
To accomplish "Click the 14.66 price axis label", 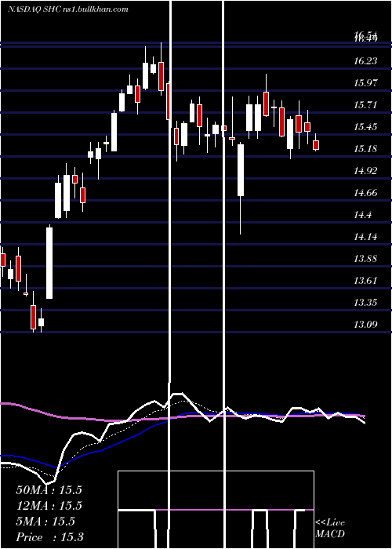I will [x=365, y=193].
